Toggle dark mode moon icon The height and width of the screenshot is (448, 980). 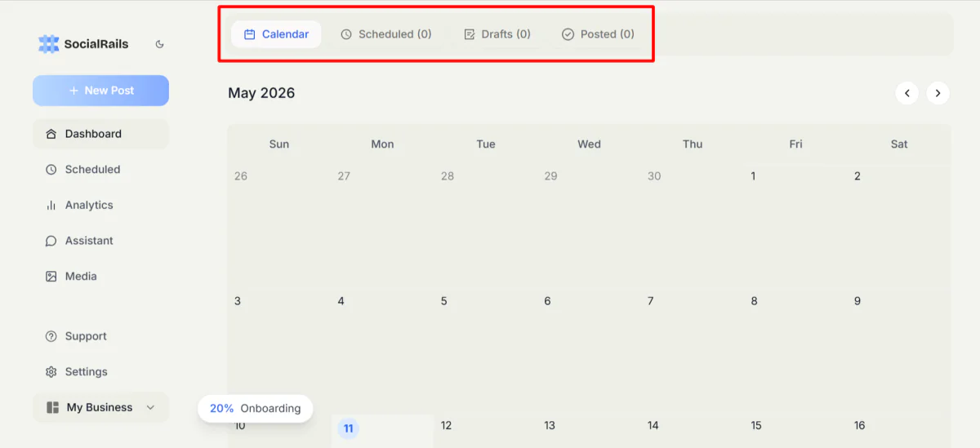(x=160, y=44)
